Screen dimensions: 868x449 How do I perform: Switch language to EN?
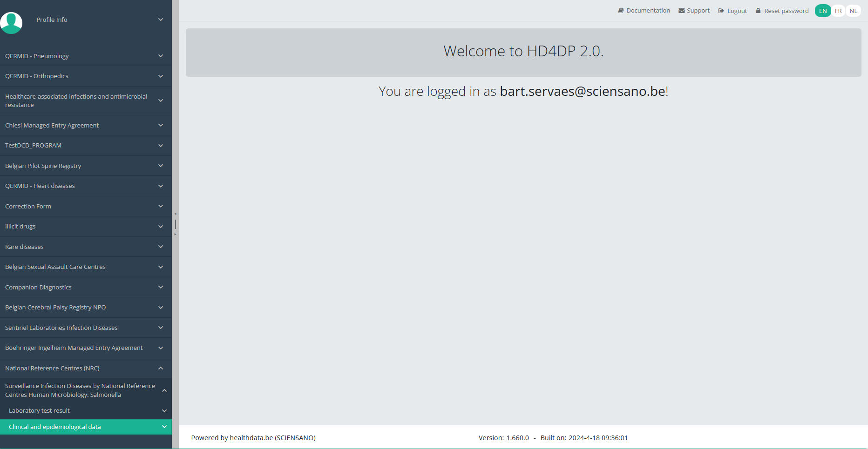[x=823, y=11]
